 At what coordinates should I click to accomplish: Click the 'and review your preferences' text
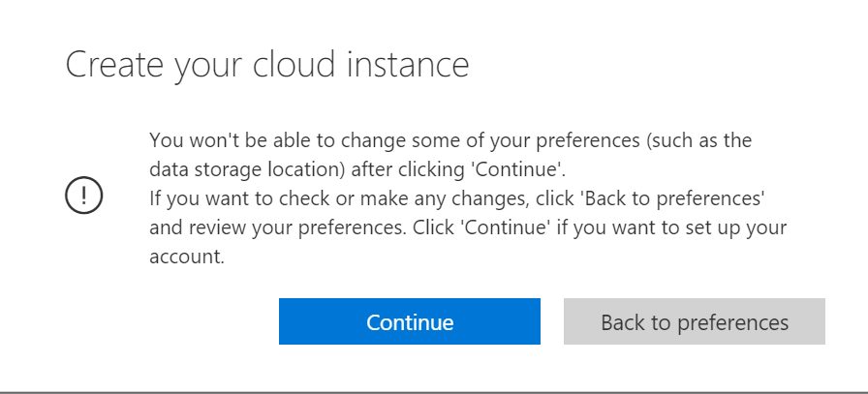[276, 227]
